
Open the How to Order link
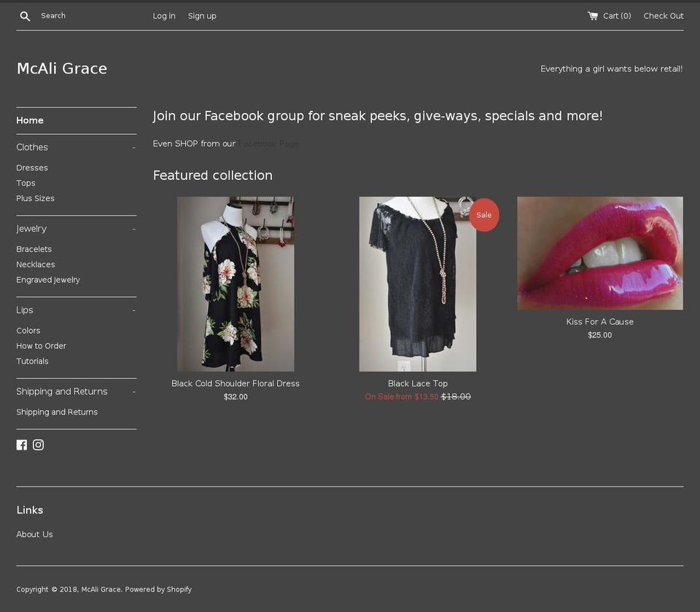41,345
